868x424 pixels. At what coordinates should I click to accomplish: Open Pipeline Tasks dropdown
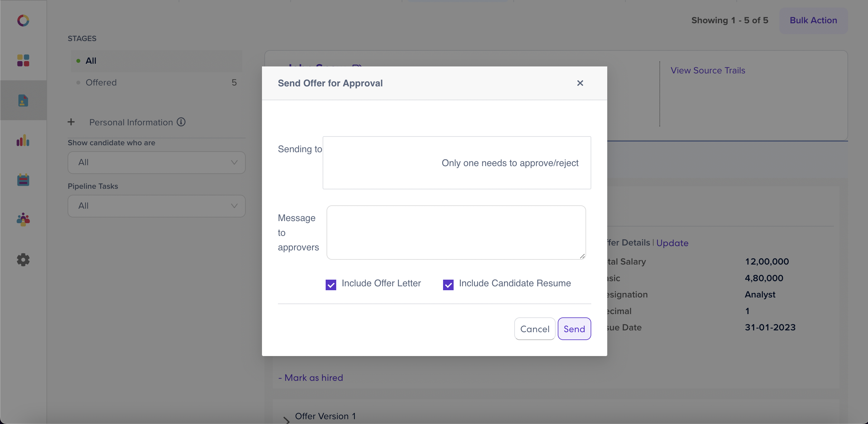pos(156,206)
